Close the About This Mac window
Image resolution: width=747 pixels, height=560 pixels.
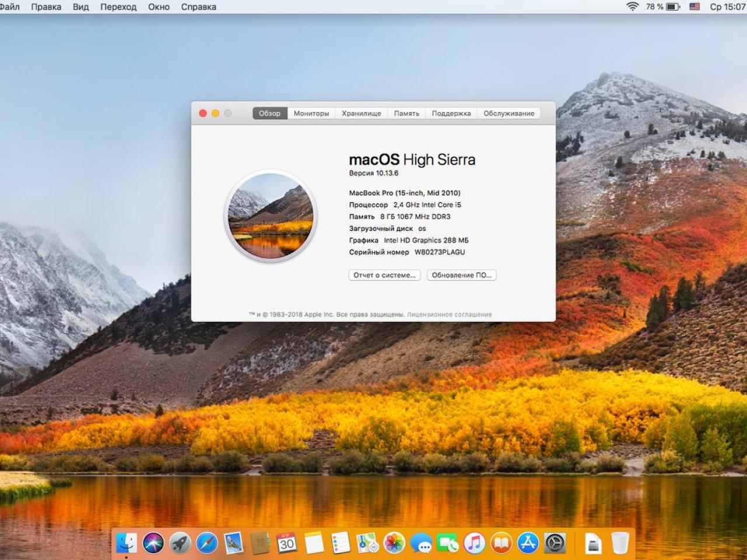tap(203, 113)
